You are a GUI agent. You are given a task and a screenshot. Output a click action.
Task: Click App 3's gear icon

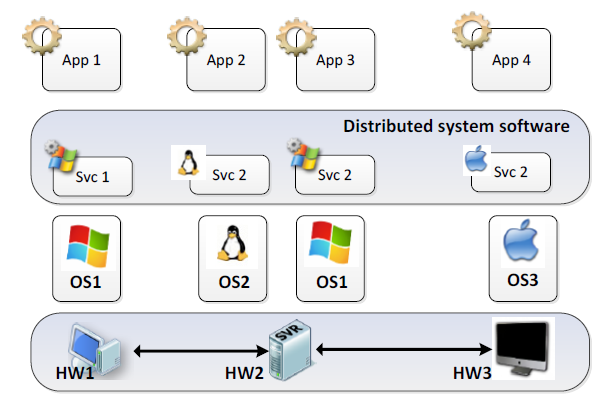pyautogui.click(x=296, y=37)
